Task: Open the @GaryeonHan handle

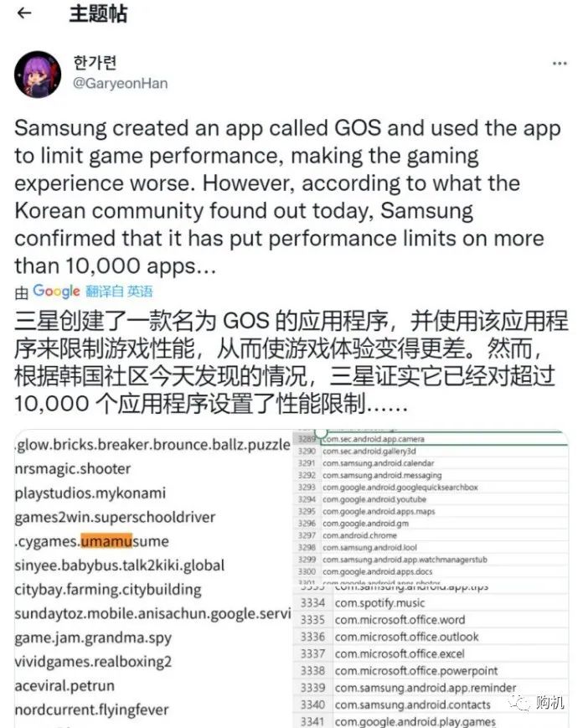Action: tap(121, 84)
